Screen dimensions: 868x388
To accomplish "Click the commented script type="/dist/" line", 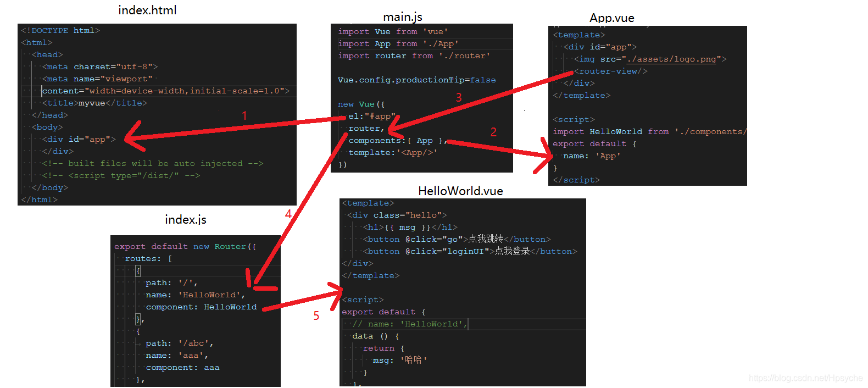I will pyautogui.click(x=121, y=176).
